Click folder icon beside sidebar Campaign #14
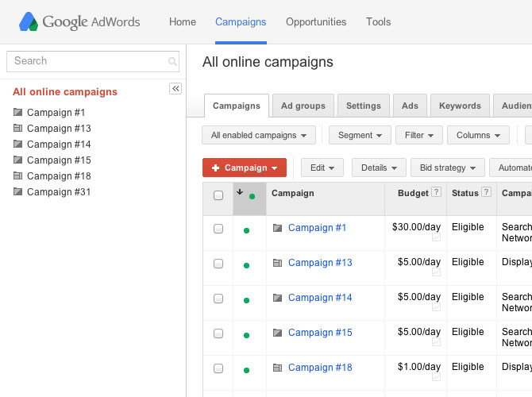Viewport: 532px width, 397px height. tap(17, 144)
